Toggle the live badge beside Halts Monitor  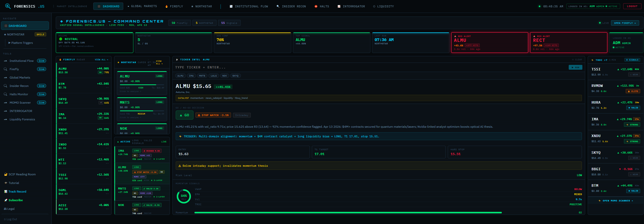(42, 94)
